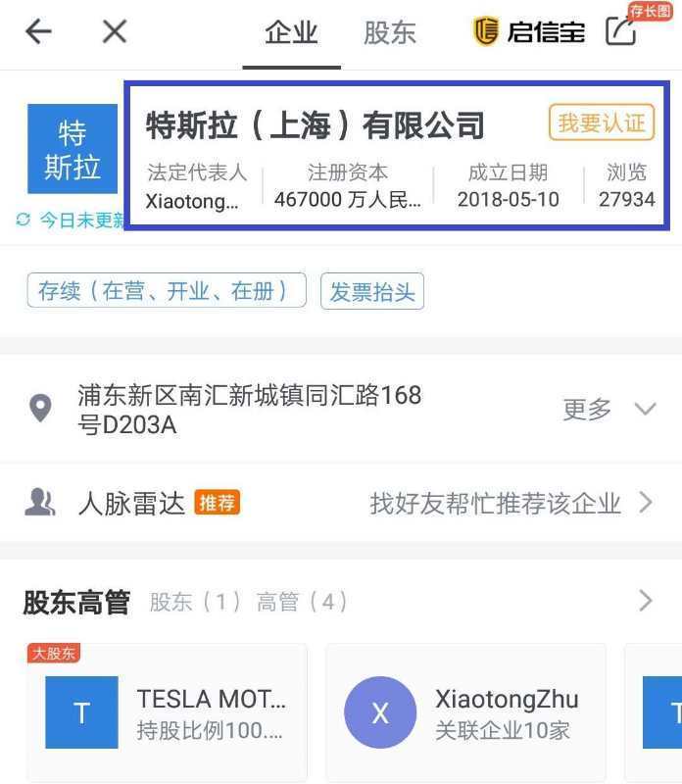This screenshot has width=682, height=784.
Task: Switch to the 企业 tab
Action: click(291, 32)
